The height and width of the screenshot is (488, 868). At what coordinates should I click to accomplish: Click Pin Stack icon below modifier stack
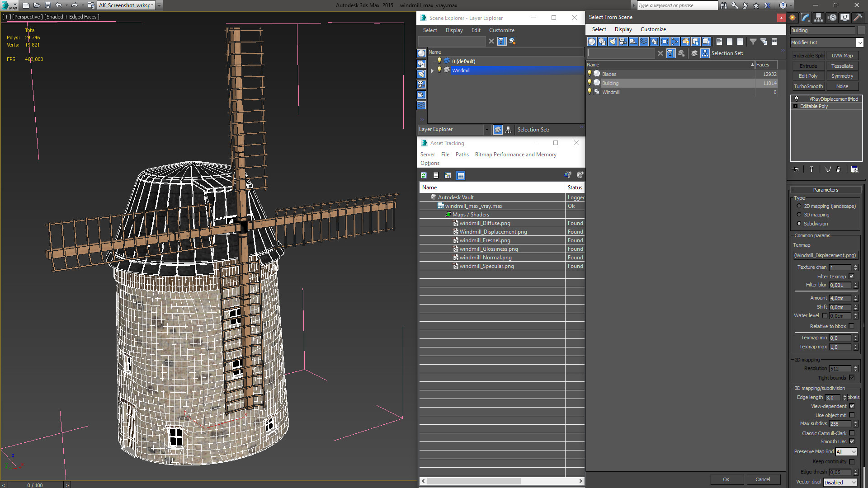(796, 169)
